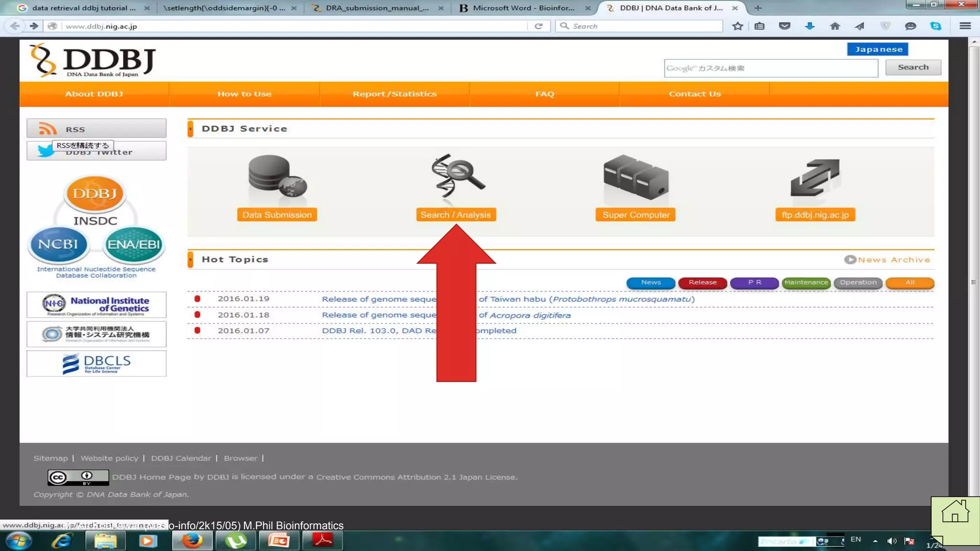This screenshot has height=551, width=980.
Task: Open the ftp.ddbj.nig.ac.jp transfer arrows icon
Action: tap(814, 177)
